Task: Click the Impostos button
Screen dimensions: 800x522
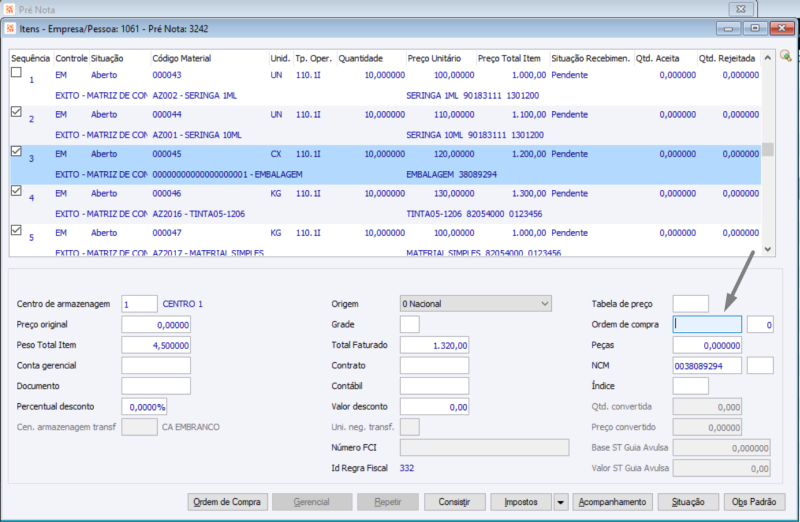Action: (521, 502)
